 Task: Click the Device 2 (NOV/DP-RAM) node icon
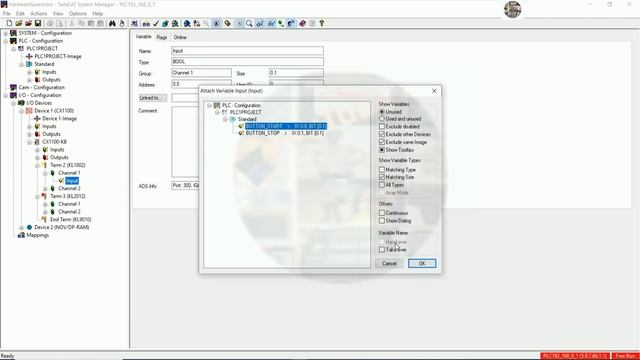[29, 227]
